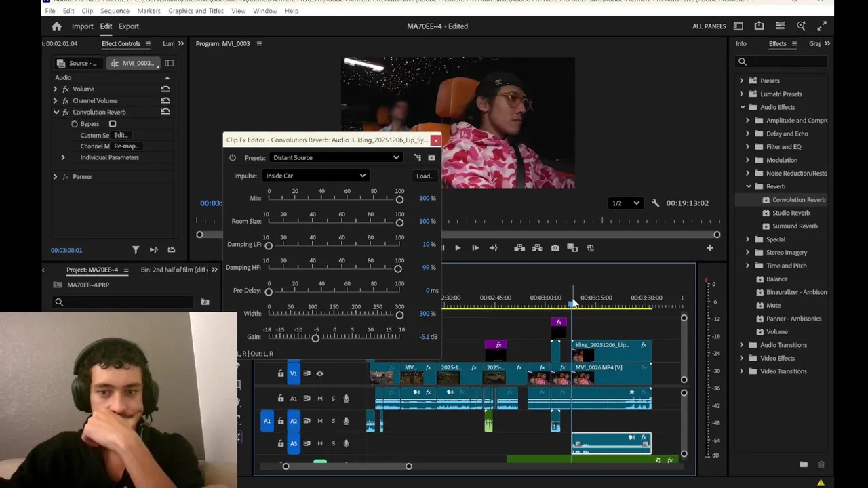Click the Gain slider handle
This screenshot has height=488, width=868.
(x=315, y=338)
